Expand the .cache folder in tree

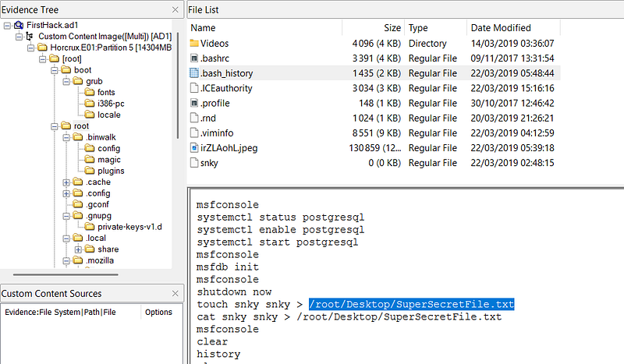pyautogui.click(x=66, y=182)
